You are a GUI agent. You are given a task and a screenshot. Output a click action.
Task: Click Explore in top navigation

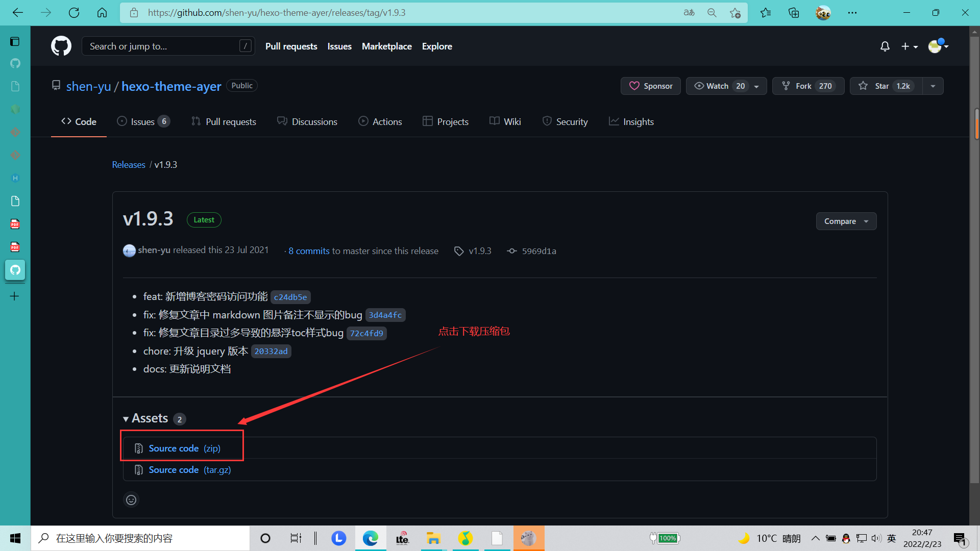tap(437, 46)
